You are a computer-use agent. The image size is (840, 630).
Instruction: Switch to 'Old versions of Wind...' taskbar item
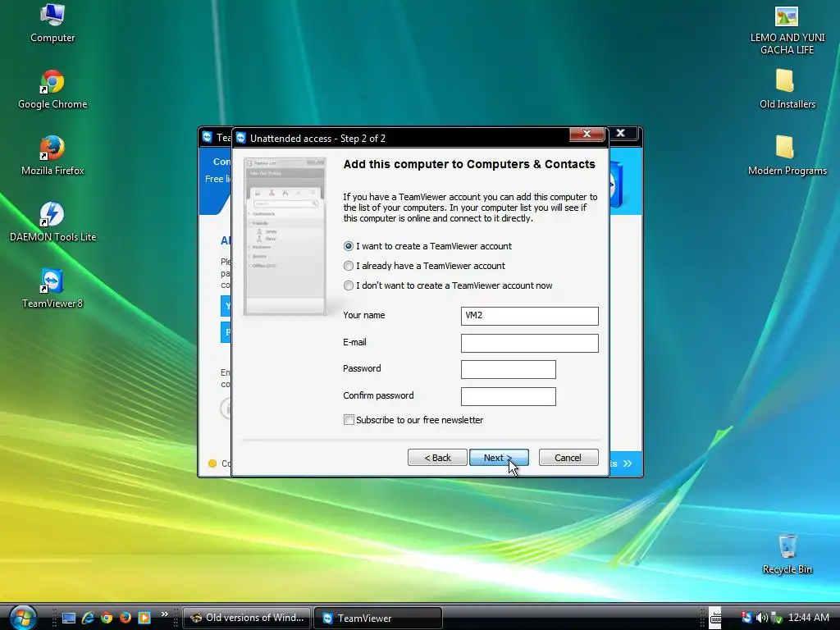point(248,618)
